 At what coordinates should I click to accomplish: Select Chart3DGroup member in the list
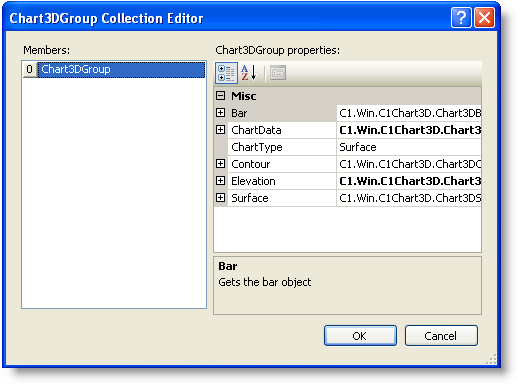pos(121,69)
